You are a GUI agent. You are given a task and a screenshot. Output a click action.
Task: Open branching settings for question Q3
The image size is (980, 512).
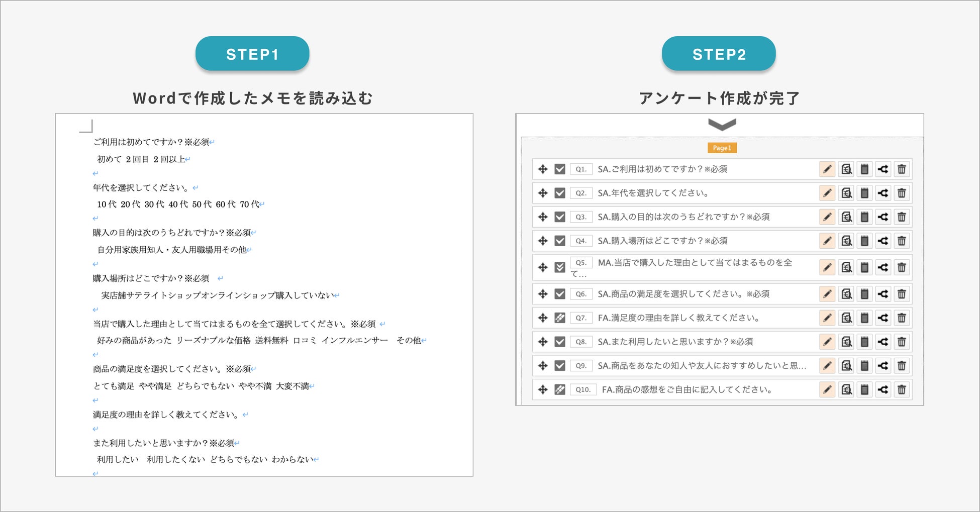click(883, 217)
